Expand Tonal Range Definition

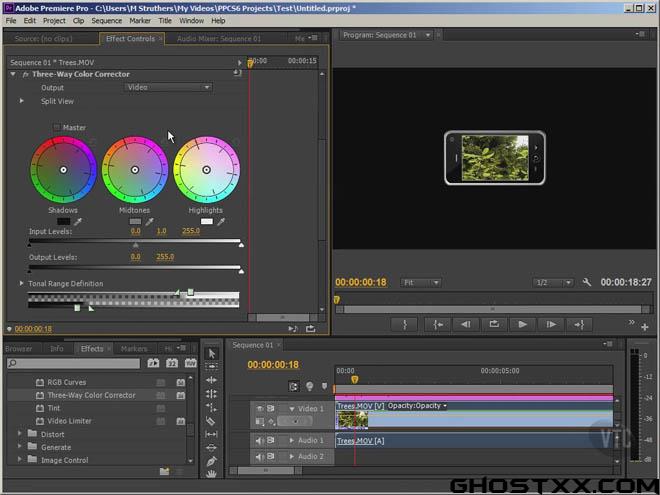pos(21,284)
